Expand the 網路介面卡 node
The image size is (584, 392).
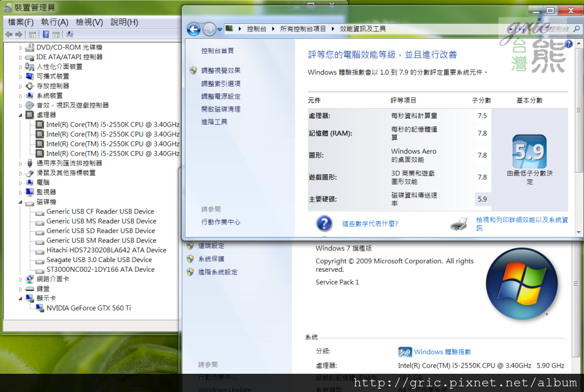21,279
